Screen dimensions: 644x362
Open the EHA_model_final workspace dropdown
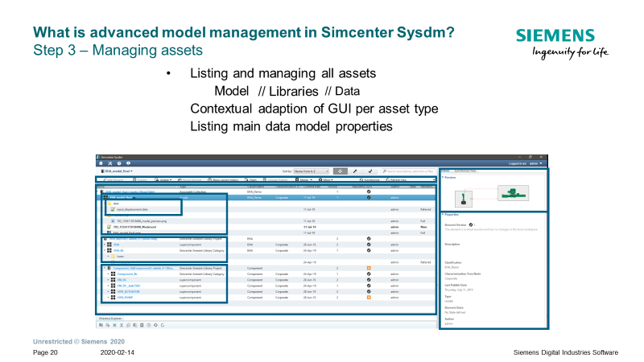tap(117, 171)
